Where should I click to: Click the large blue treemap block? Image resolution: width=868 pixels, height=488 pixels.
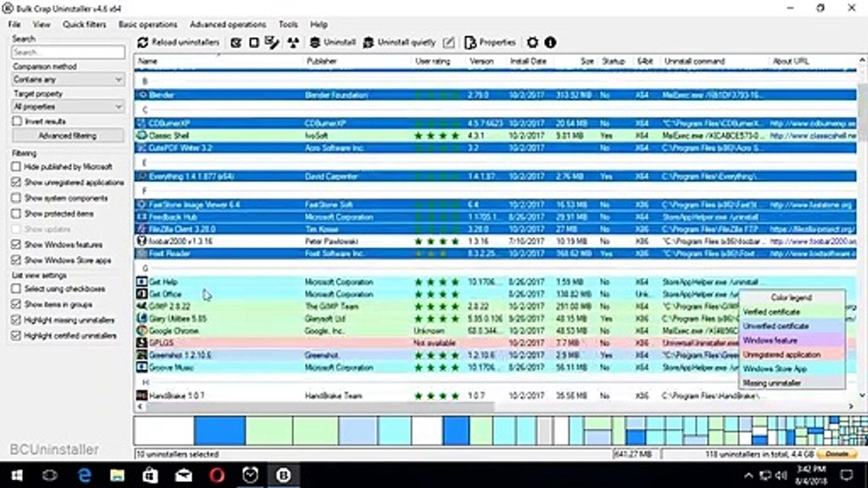220,431
